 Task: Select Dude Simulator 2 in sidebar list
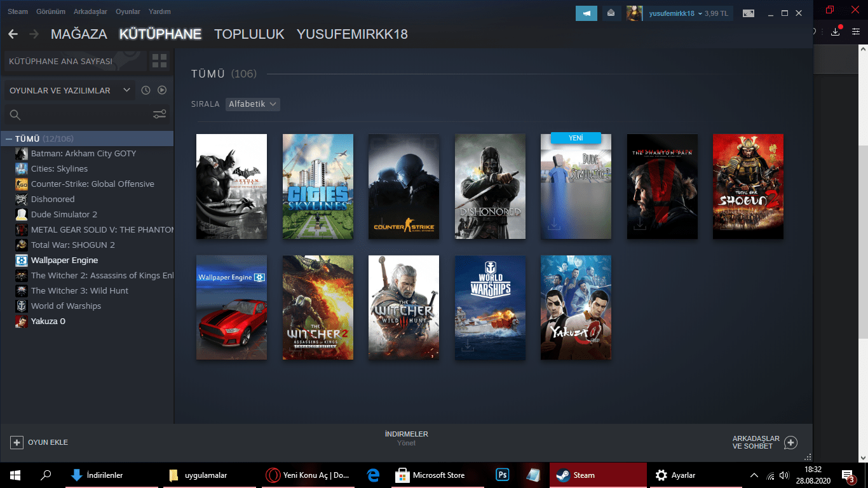87,214
